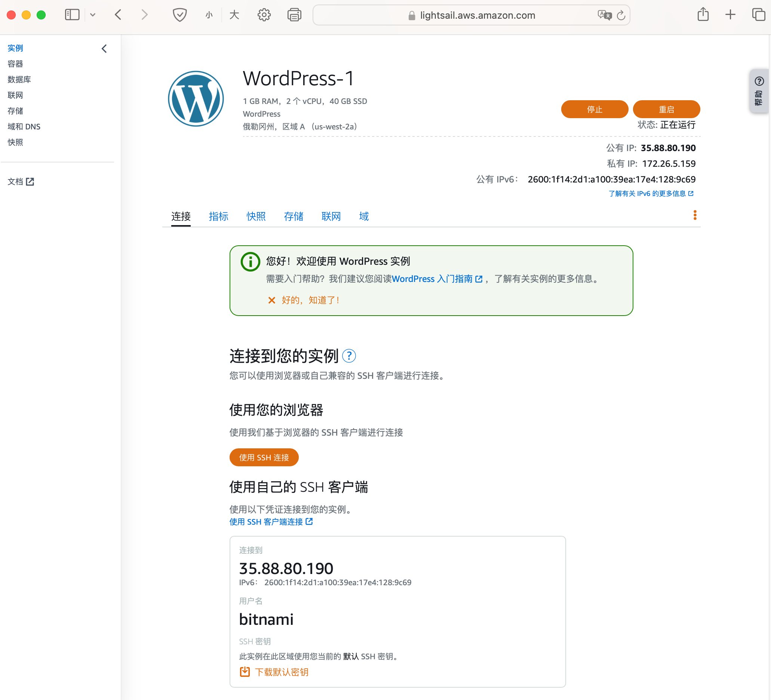Open the gear settings icon in toolbar
Image resolution: width=771 pixels, height=700 pixels.
[264, 15]
